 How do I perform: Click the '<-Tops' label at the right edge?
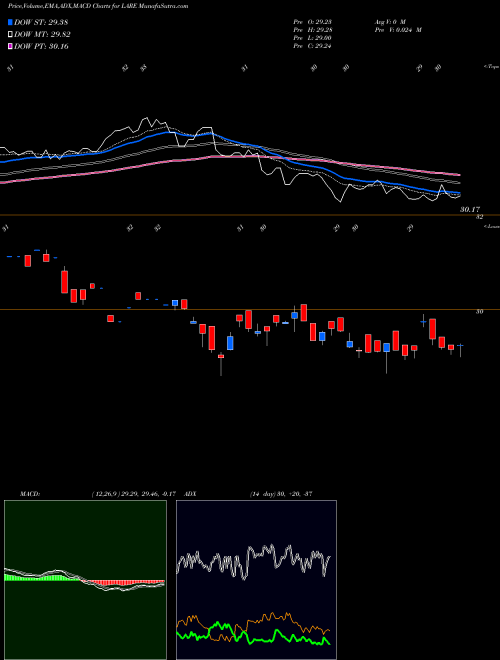pos(492,67)
